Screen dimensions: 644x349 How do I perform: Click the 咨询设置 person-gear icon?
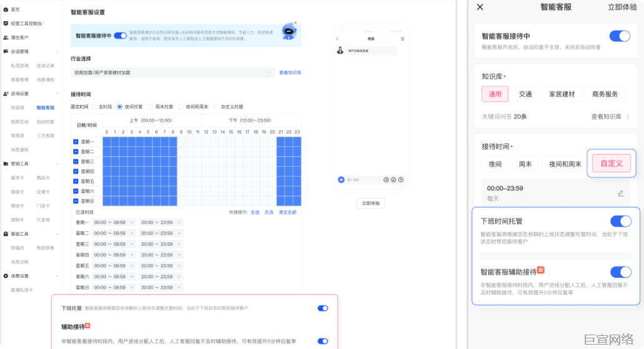click(6, 94)
